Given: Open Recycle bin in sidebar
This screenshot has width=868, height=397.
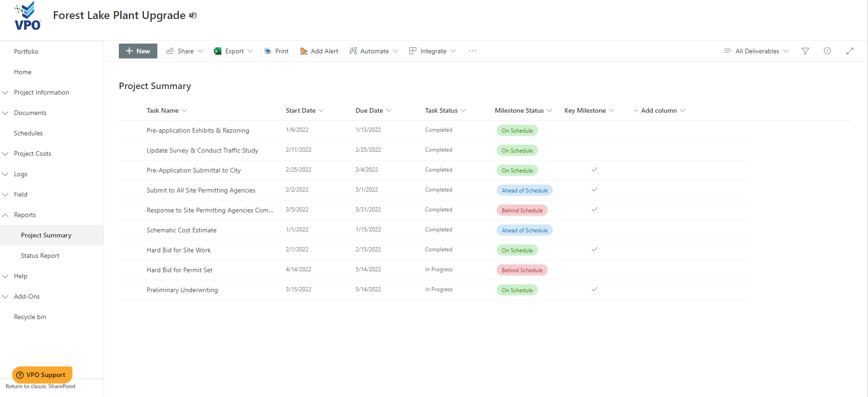Looking at the screenshot, I should [30, 317].
